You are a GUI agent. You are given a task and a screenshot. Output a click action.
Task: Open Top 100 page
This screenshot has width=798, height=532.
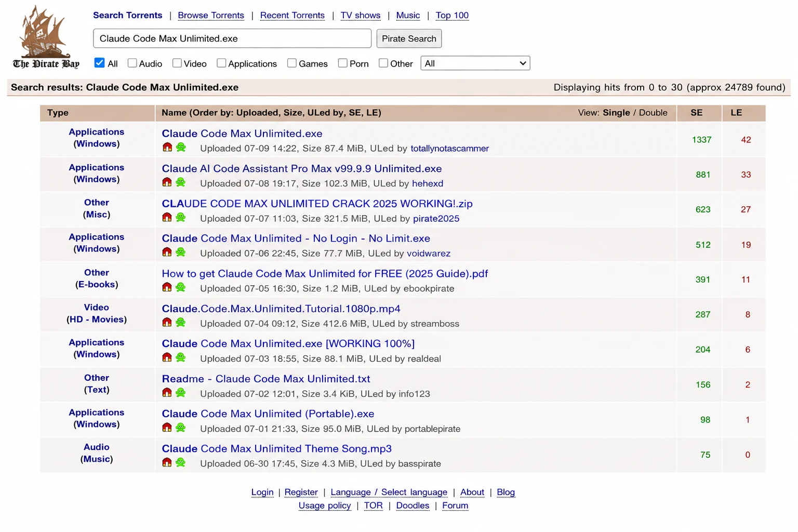click(x=452, y=15)
